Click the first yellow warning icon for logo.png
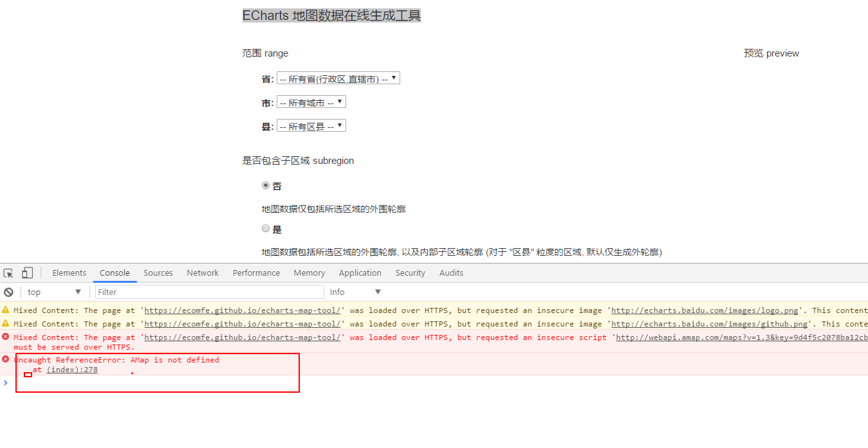 6,310
